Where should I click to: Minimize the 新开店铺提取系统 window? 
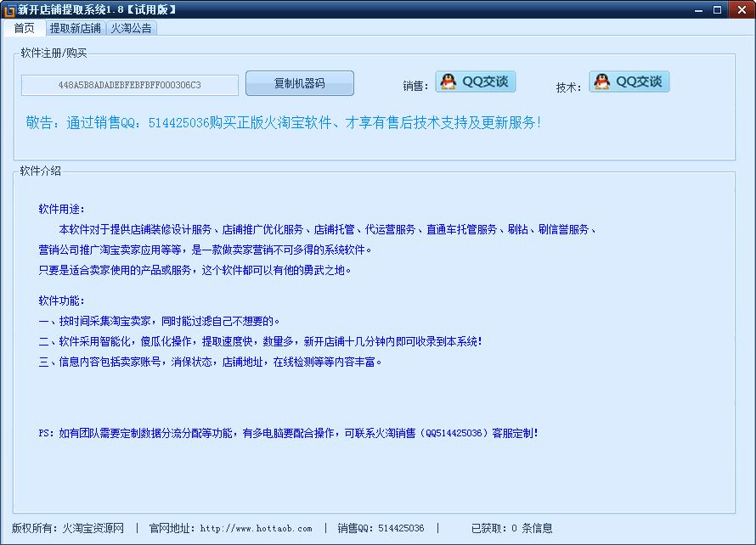[x=699, y=9]
